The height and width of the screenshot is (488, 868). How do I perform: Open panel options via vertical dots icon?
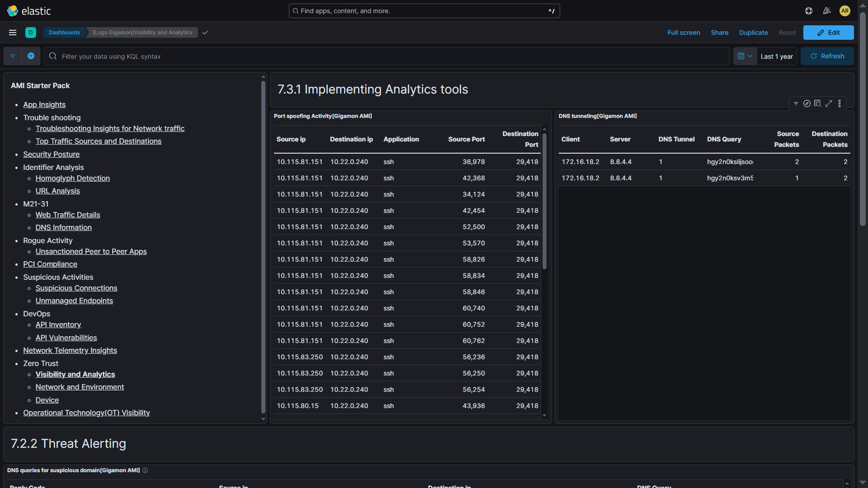click(x=840, y=103)
